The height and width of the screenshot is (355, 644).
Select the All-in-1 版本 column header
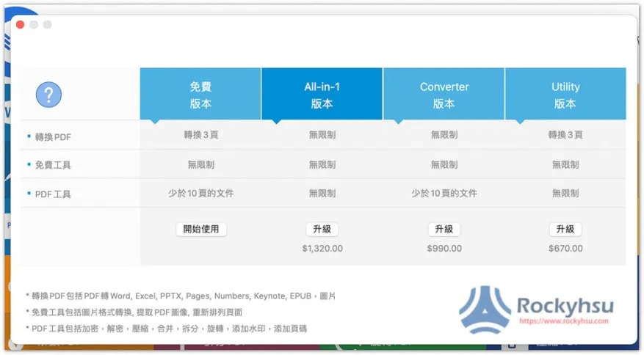[322, 95]
